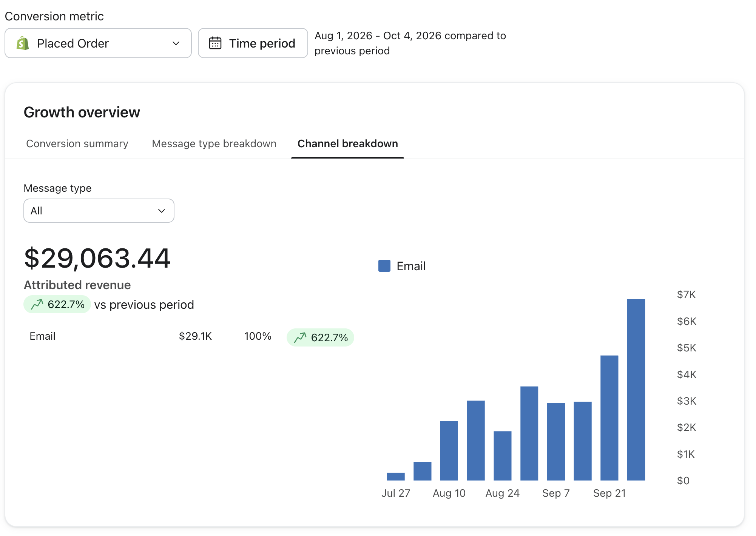Viewport: 756px width, 536px height.
Task: Click the Shopify bag icon in Placed Order
Action: click(23, 43)
